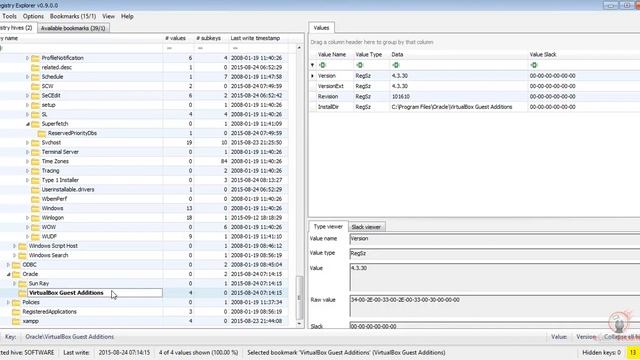Click the ReservedPriorityDbs folder icon
640x360 pixels.
[x=42, y=133]
